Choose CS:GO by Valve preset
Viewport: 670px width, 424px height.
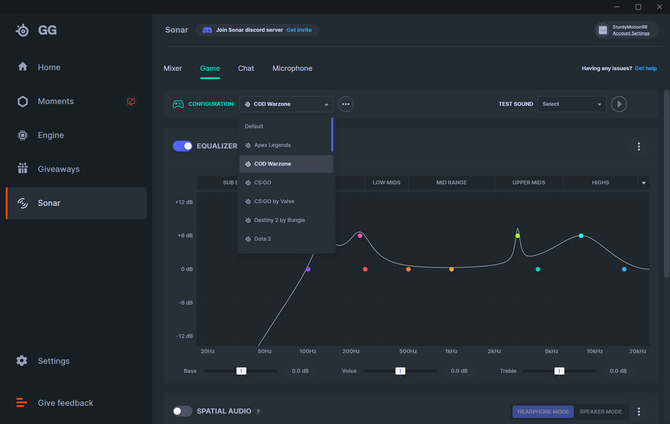pos(286,201)
